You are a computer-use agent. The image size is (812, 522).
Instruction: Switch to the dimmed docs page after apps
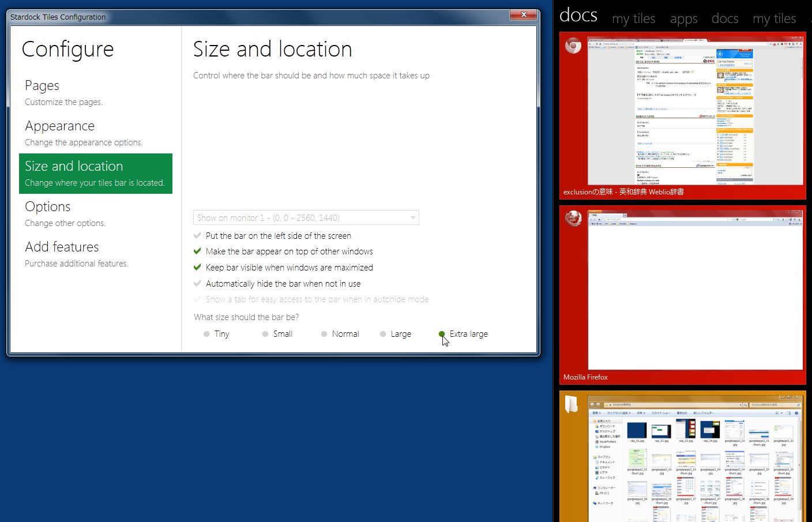[725, 19]
